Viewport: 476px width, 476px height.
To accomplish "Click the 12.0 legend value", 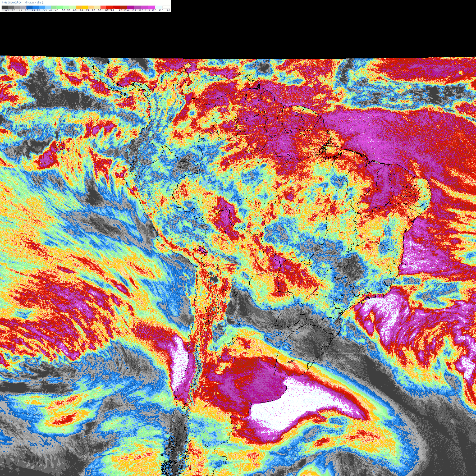I will click(x=154, y=10).
